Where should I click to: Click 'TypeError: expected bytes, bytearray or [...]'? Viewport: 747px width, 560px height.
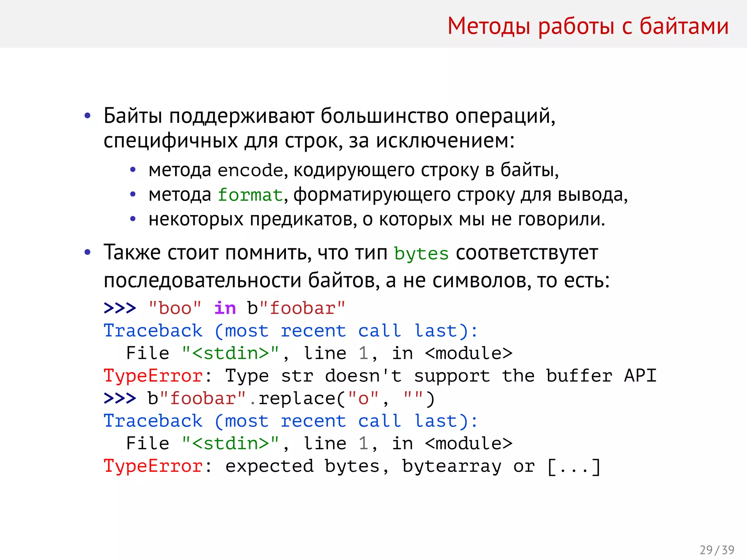pyautogui.click(x=352, y=466)
